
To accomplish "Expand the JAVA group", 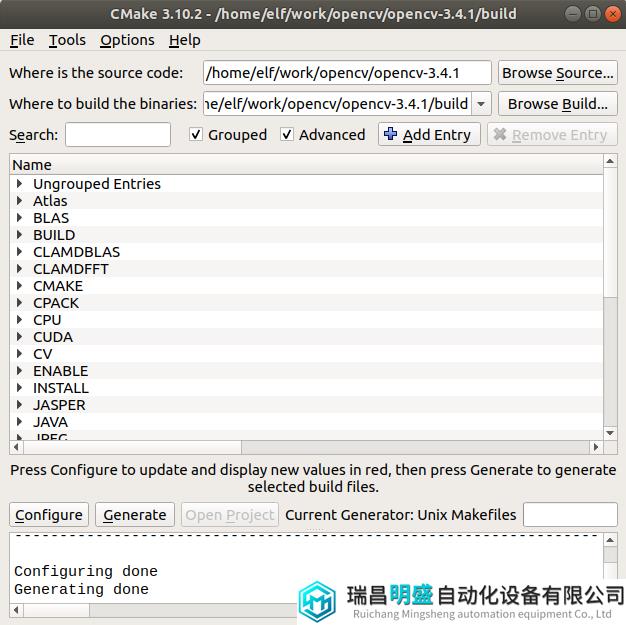I will pos(19,422).
